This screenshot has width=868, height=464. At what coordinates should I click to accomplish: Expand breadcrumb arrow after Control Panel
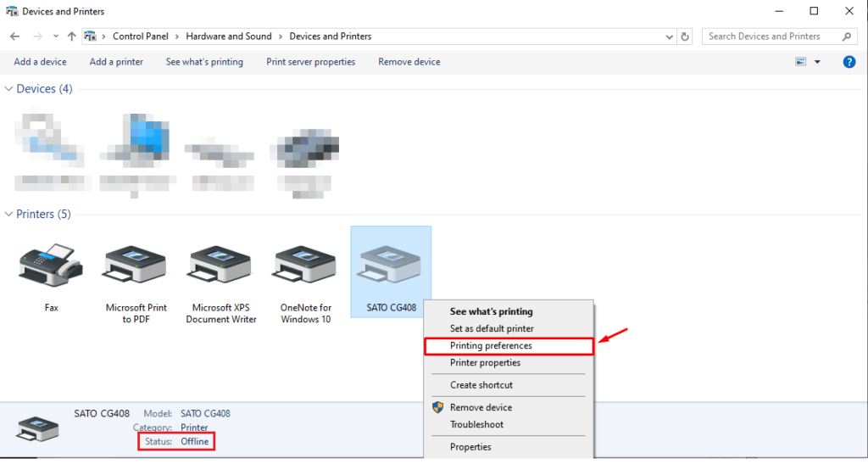click(x=177, y=36)
